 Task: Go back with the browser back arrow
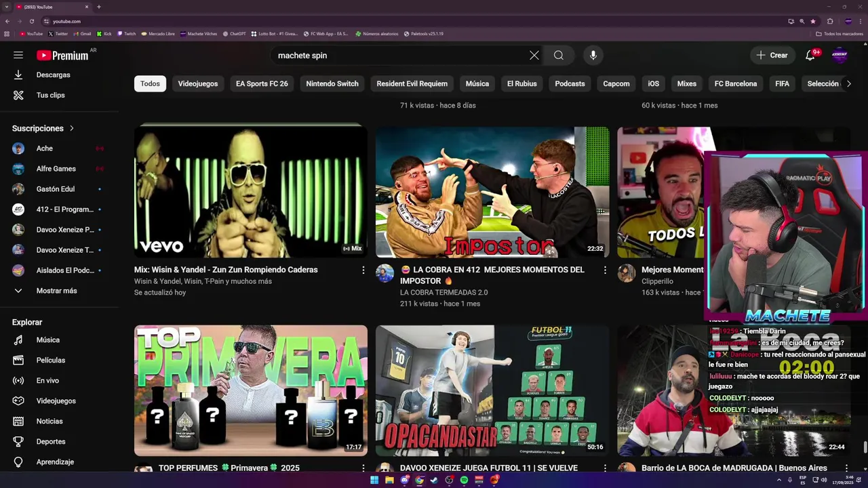(7, 21)
